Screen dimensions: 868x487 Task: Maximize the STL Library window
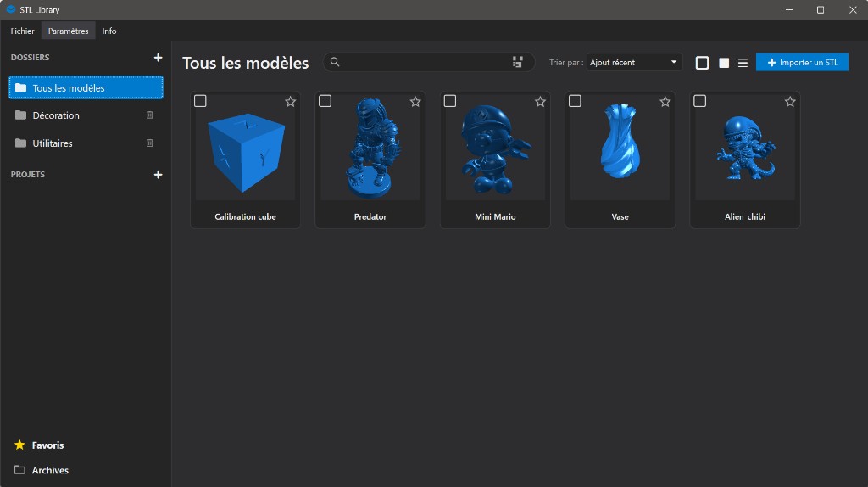(x=821, y=10)
